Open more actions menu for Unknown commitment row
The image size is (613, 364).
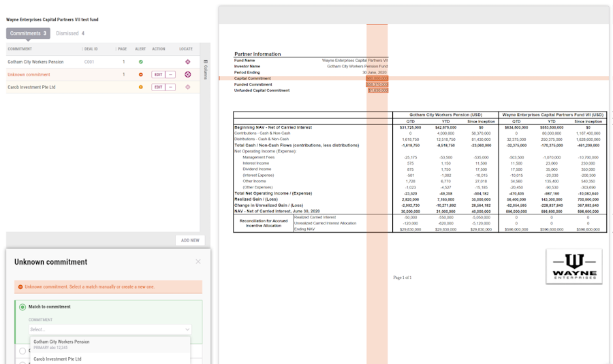(170, 75)
